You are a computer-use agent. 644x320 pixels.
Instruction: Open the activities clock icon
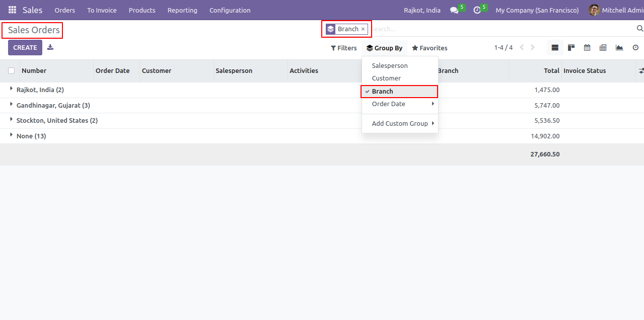pyautogui.click(x=477, y=10)
